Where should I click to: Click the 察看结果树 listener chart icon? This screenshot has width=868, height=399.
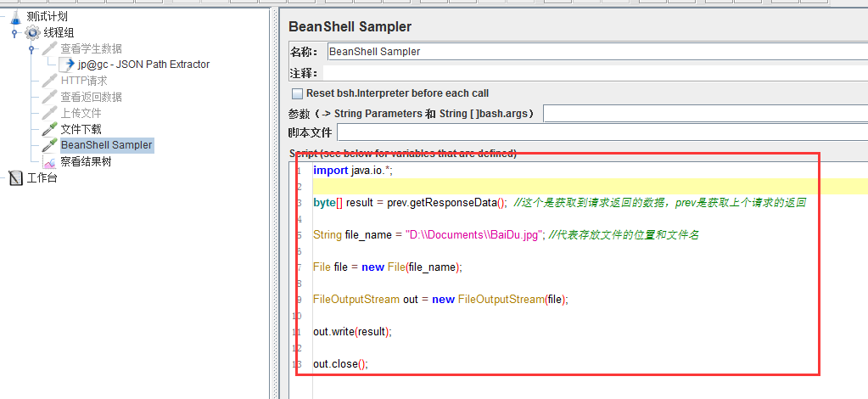tap(49, 161)
